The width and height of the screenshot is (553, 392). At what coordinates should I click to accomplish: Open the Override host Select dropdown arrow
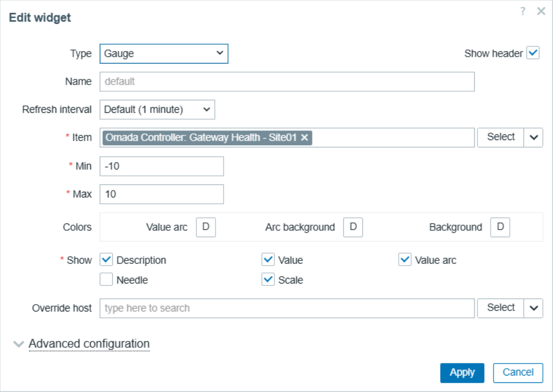coord(533,308)
